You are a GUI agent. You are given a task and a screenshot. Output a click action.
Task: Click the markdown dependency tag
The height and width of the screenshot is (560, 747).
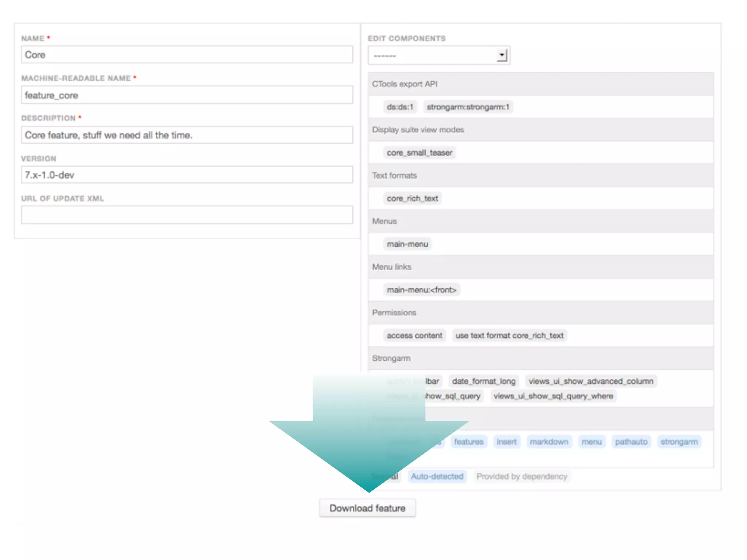[x=549, y=442]
